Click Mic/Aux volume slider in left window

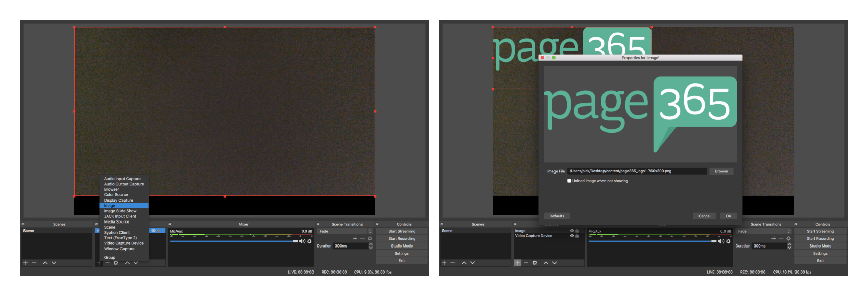(x=234, y=241)
